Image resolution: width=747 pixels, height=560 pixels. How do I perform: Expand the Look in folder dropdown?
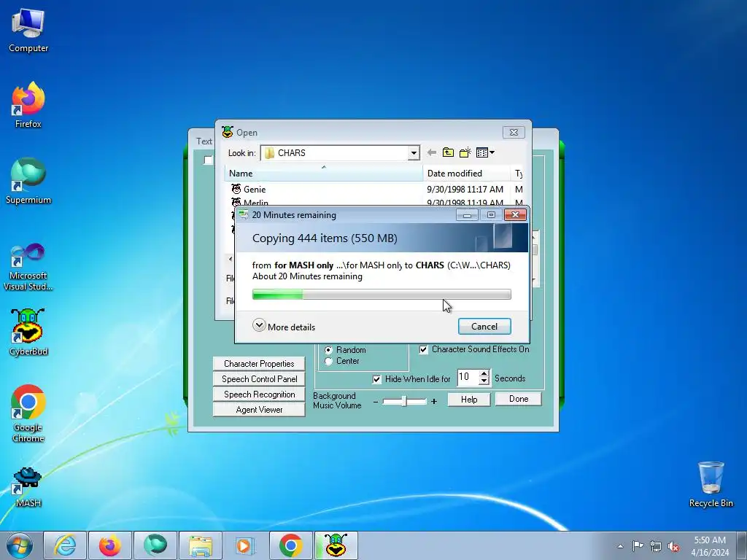tap(414, 153)
